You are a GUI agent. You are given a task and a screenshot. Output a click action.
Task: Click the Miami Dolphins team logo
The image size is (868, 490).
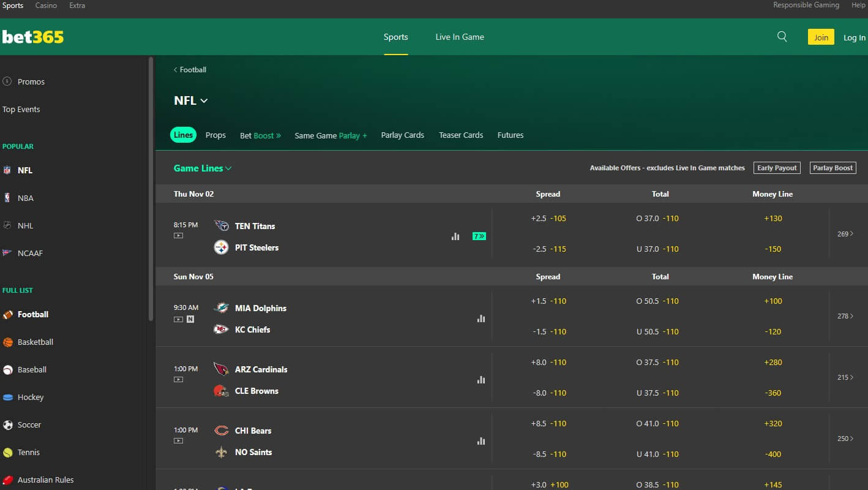tap(221, 307)
